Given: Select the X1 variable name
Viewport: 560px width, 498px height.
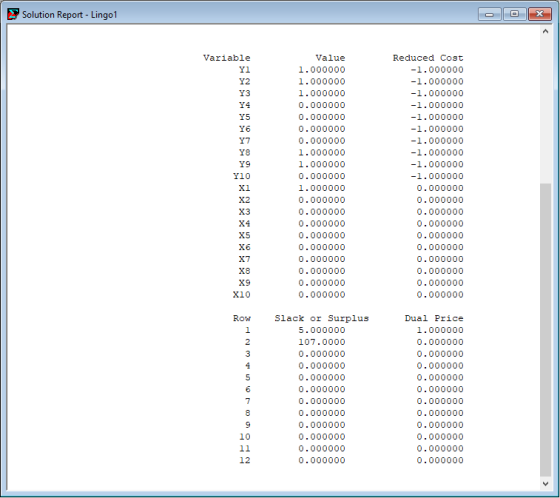Looking at the screenshot, I should point(245,188).
